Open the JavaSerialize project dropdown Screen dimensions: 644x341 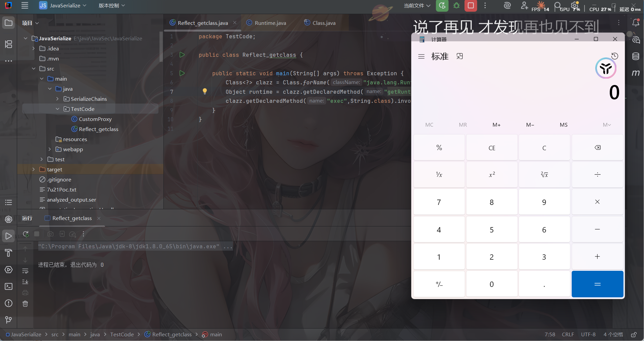pos(63,6)
